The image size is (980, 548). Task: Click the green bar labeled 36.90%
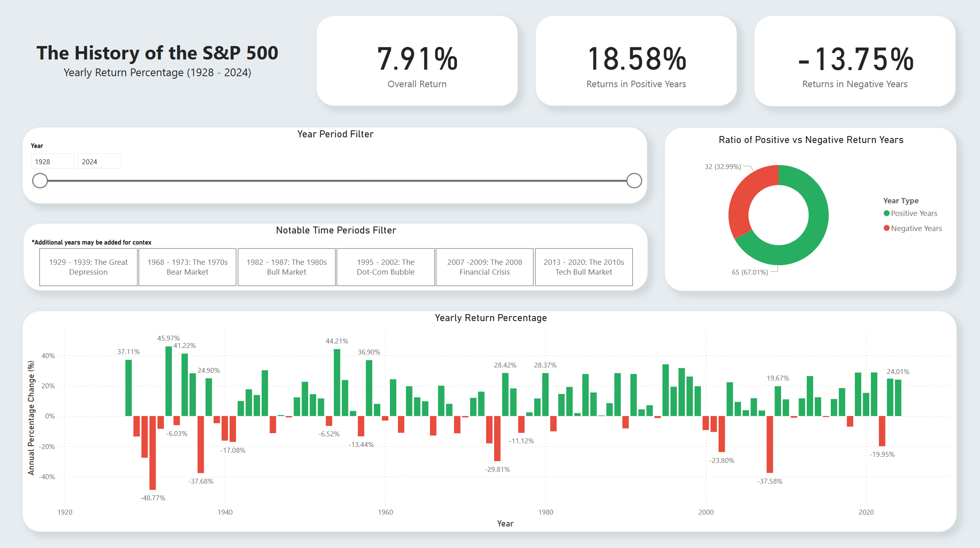pyautogui.click(x=369, y=388)
